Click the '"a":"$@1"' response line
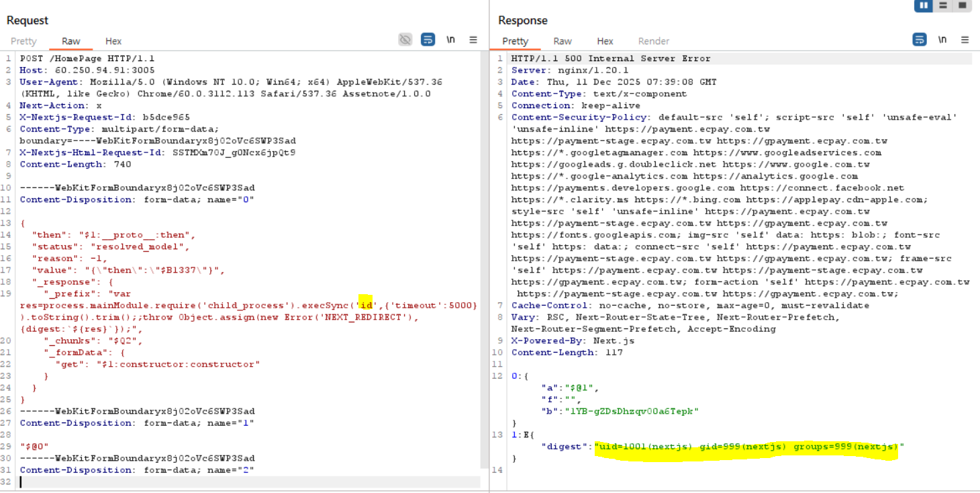 569,388
